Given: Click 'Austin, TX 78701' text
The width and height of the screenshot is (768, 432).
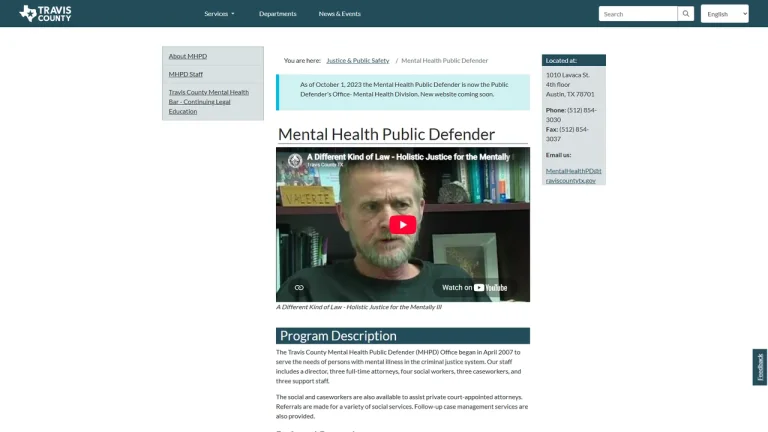Looking at the screenshot, I should (570, 94).
